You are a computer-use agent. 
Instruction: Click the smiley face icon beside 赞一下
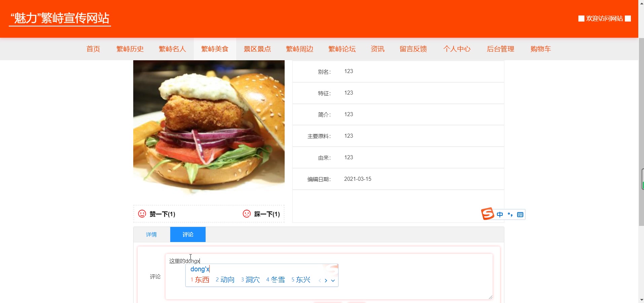pos(141,214)
